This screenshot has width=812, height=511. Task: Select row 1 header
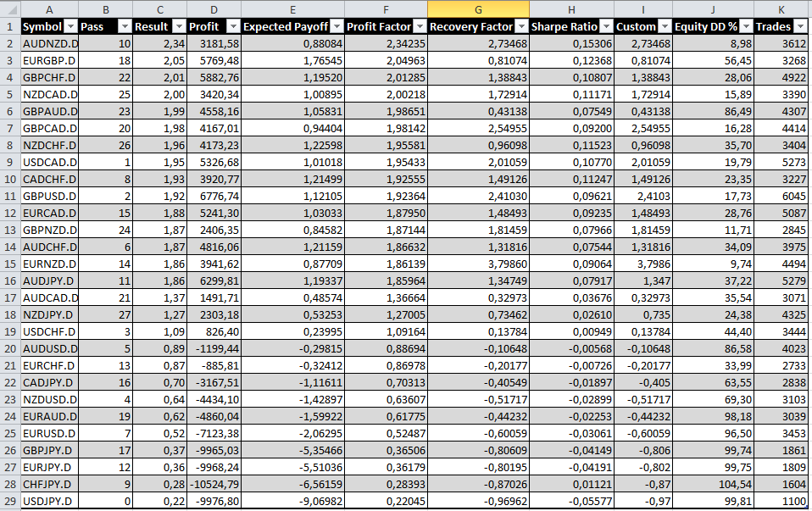click(x=10, y=27)
